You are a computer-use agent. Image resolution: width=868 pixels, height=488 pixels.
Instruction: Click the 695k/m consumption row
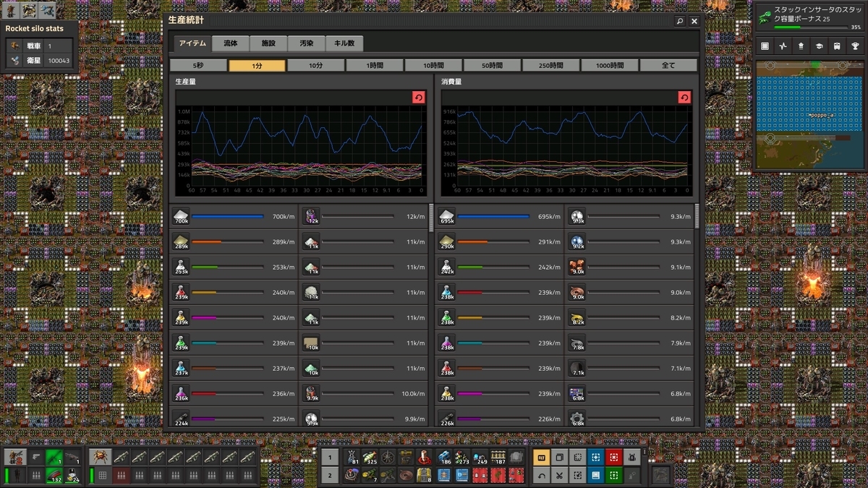501,217
